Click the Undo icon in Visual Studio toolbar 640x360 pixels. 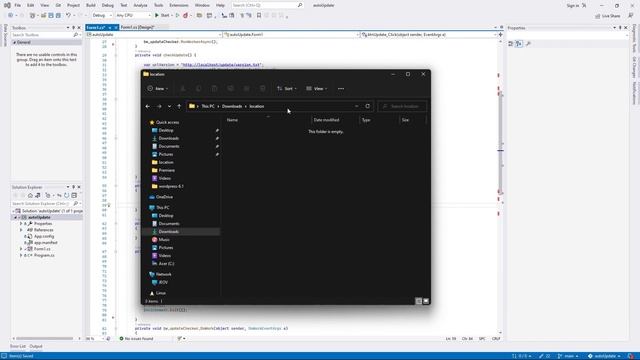69,16
